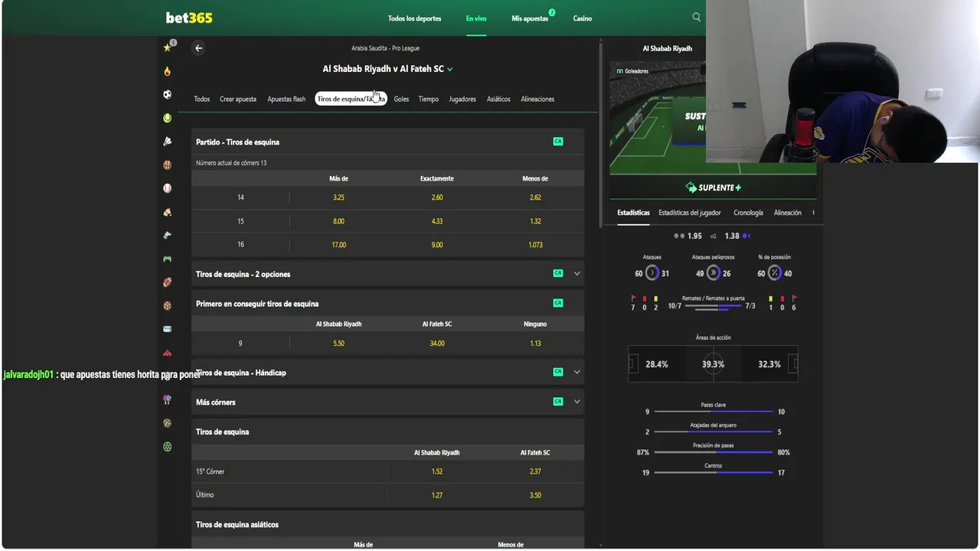
Task: Expand Tiros de esquina - Hándicap section
Action: tap(577, 372)
